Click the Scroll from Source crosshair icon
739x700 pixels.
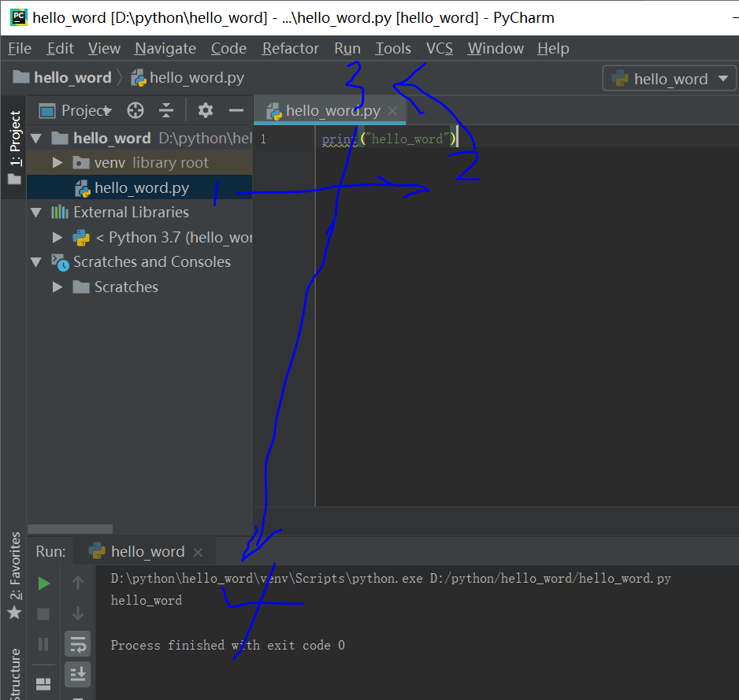tap(136, 111)
